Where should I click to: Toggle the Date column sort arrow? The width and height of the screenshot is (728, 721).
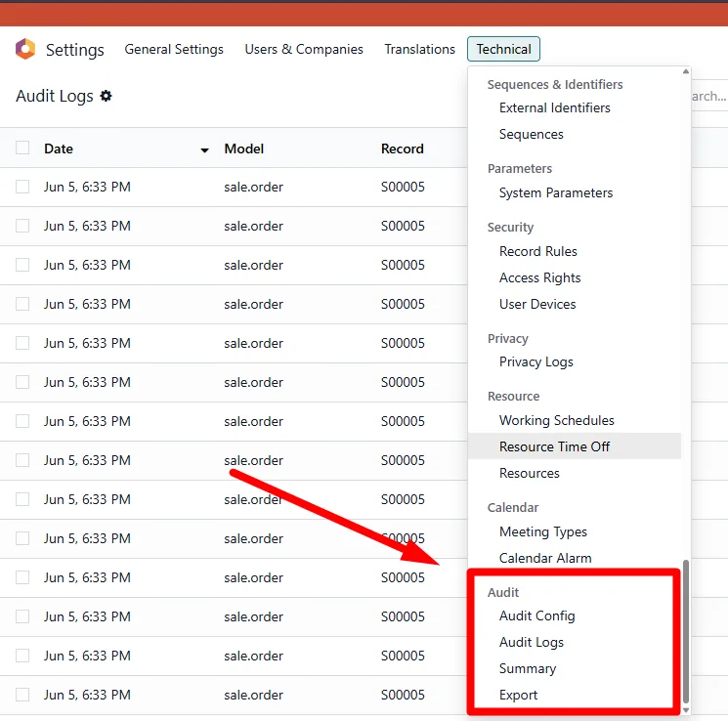point(204,149)
